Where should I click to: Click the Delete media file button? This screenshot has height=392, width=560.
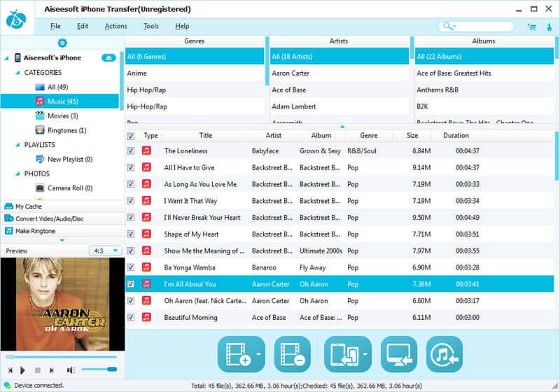[x=291, y=355]
